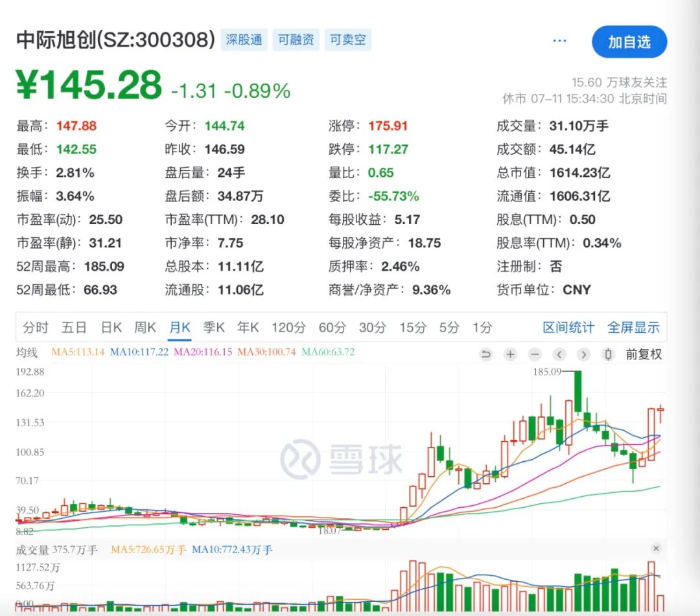Select the 30分 chart tab
The image size is (700, 616).
coord(372,327)
